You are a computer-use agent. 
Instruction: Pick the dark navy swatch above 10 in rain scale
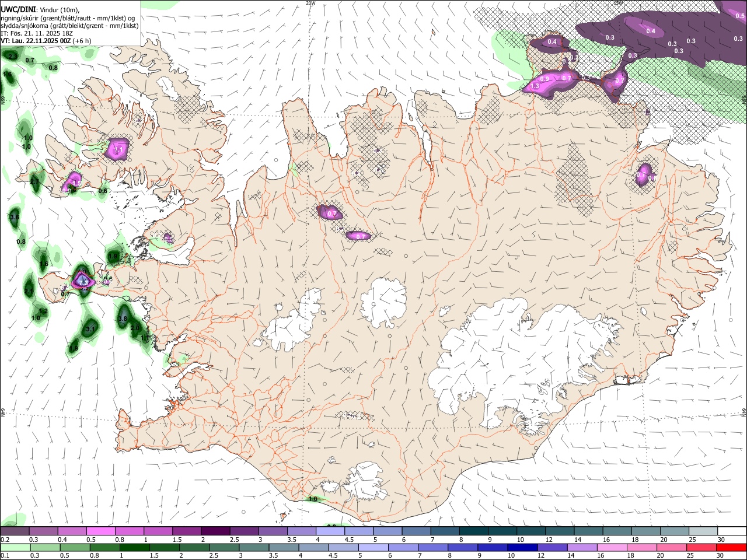click(522, 547)
